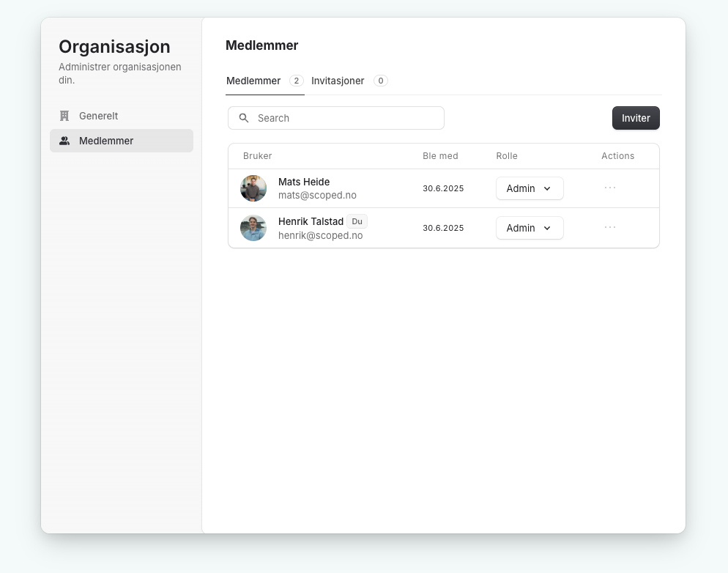Expand the role dropdown for Mats Heide
Viewport: 728px width, 573px height.
tap(530, 188)
